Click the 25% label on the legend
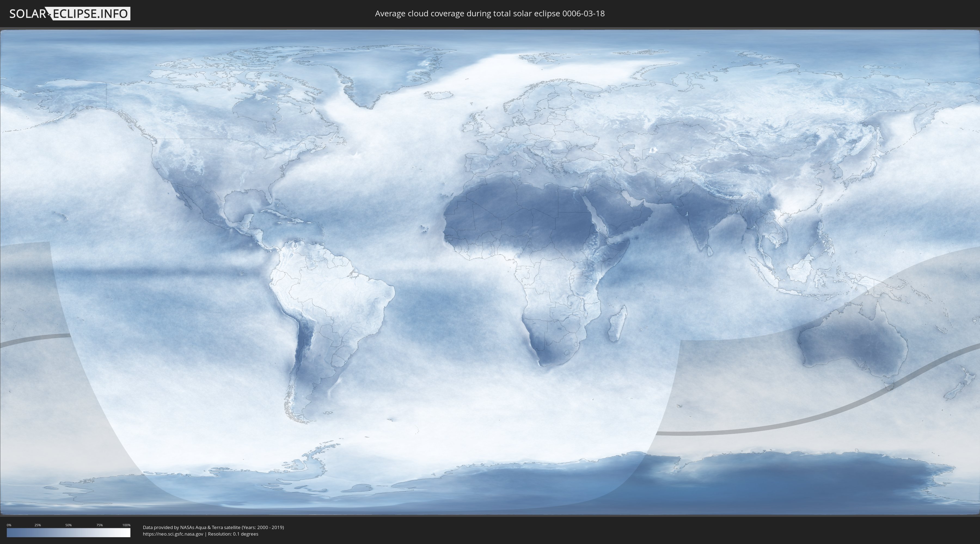Image resolution: width=980 pixels, height=544 pixels. tap(38, 525)
